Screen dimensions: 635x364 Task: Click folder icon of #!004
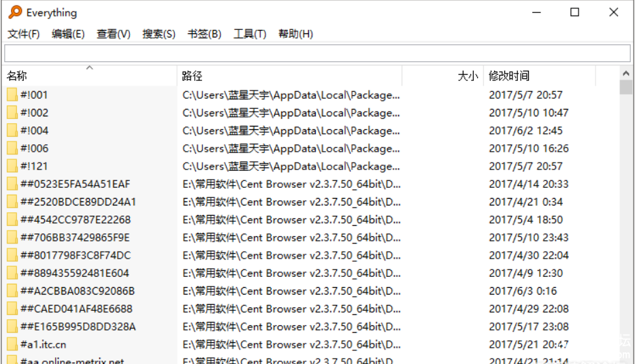12,131
